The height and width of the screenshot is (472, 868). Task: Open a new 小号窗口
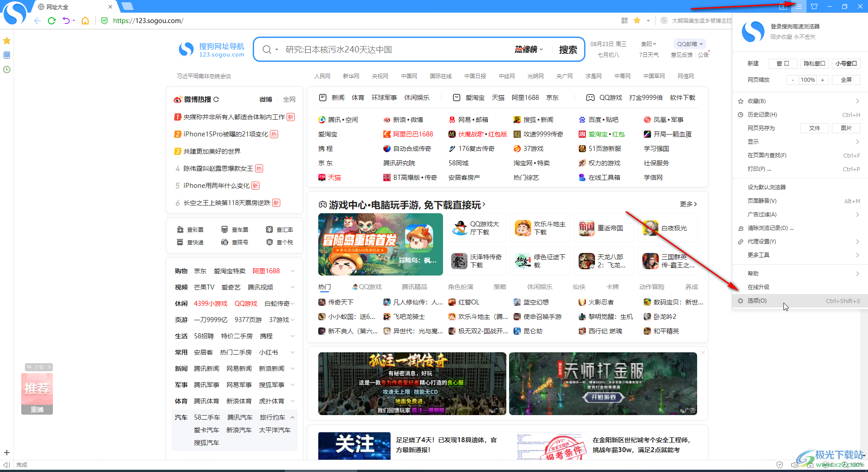[x=846, y=64]
